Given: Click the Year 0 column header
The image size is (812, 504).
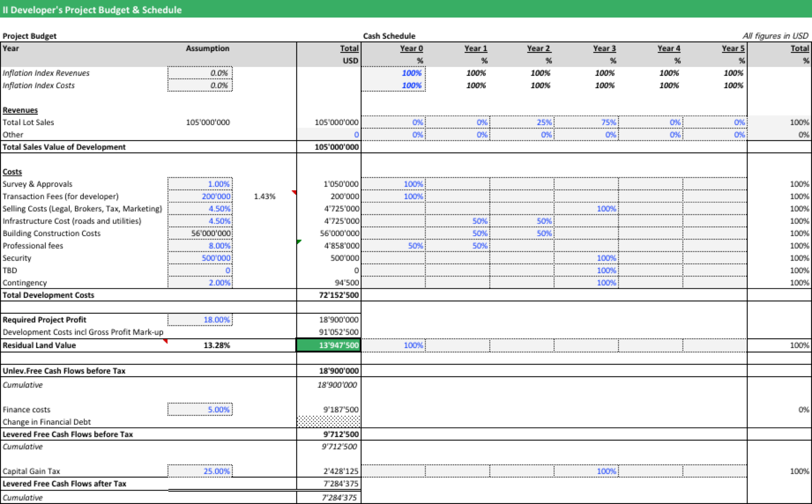Looking at the screenshot, I should click(411, 48).
